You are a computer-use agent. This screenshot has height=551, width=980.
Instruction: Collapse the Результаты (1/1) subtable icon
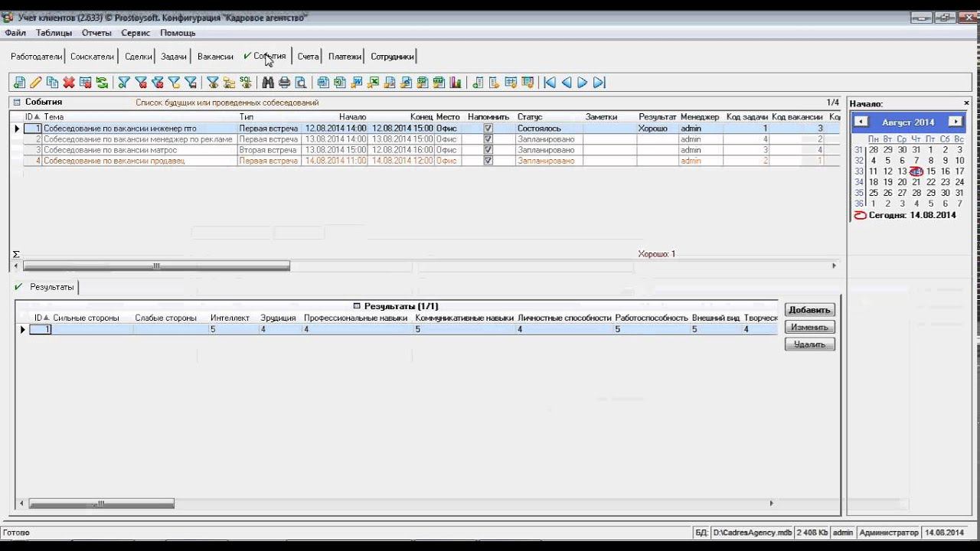[x=357, y=306]
